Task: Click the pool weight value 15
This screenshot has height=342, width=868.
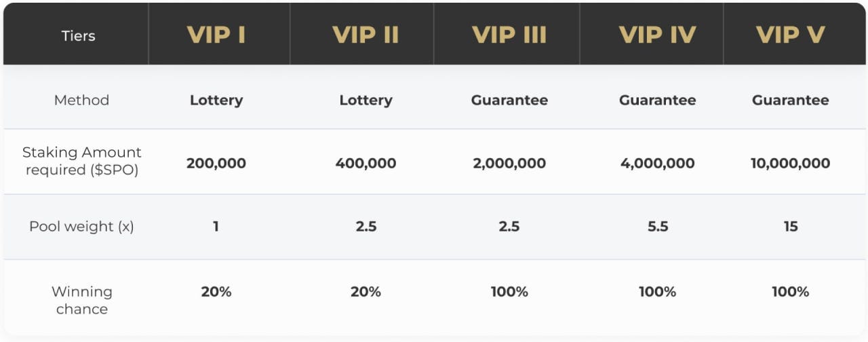Action: pyautogui.click(x=790, y=227)
